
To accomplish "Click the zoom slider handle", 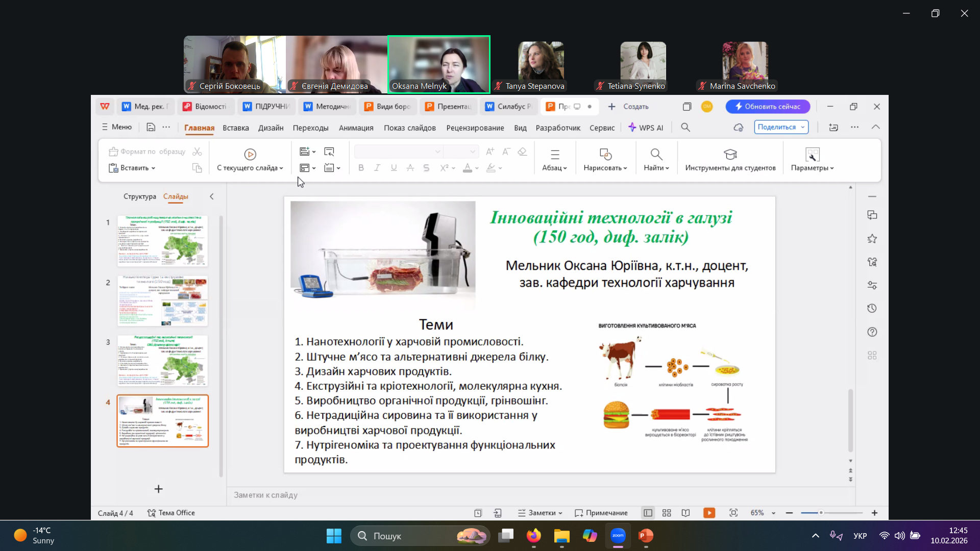I will coord(821,513).
